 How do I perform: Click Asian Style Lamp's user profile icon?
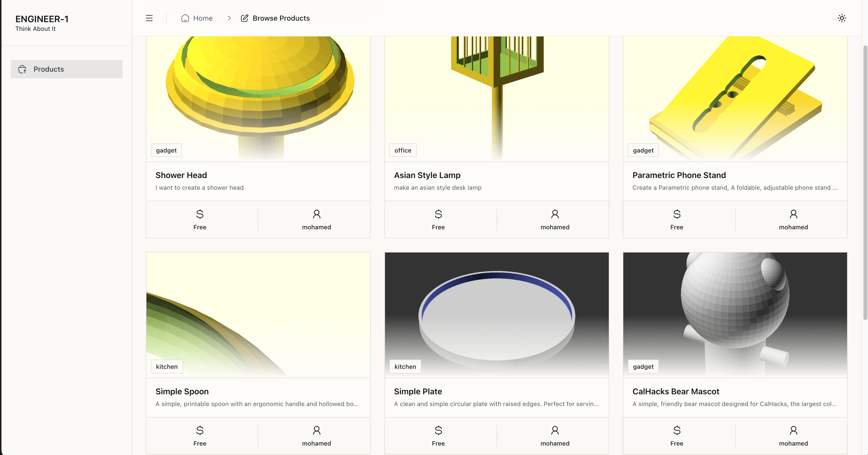[x=555, y=214]
